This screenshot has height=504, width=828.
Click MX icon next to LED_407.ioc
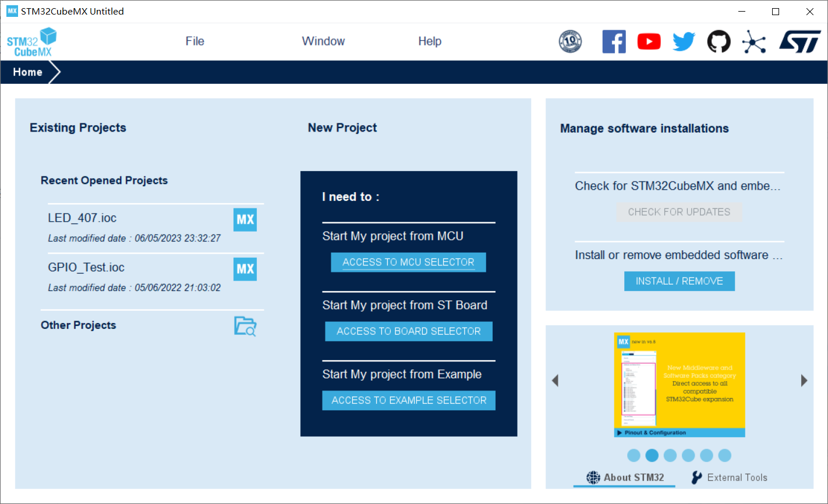click(x=245, y=219)
